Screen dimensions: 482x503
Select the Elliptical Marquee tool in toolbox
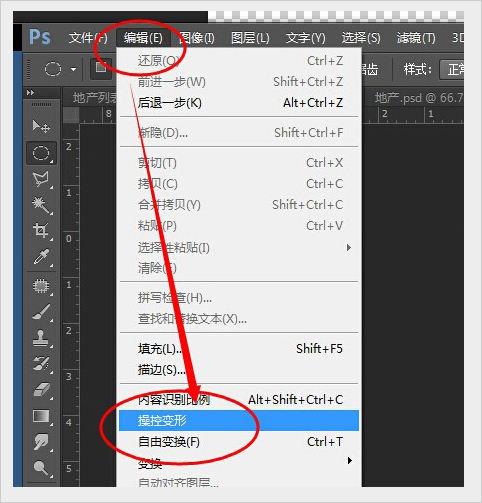pyautogui.click(x=41, y=153)
